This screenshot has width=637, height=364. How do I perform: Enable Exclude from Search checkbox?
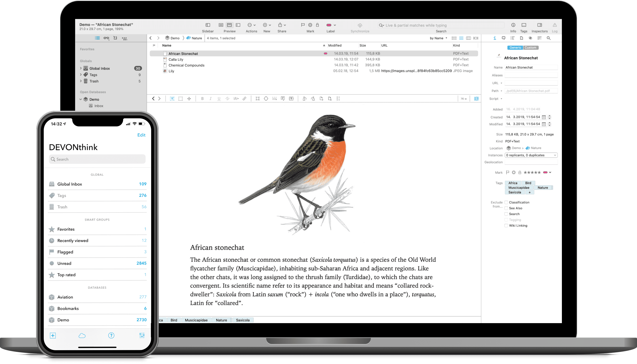pos(506,214)
